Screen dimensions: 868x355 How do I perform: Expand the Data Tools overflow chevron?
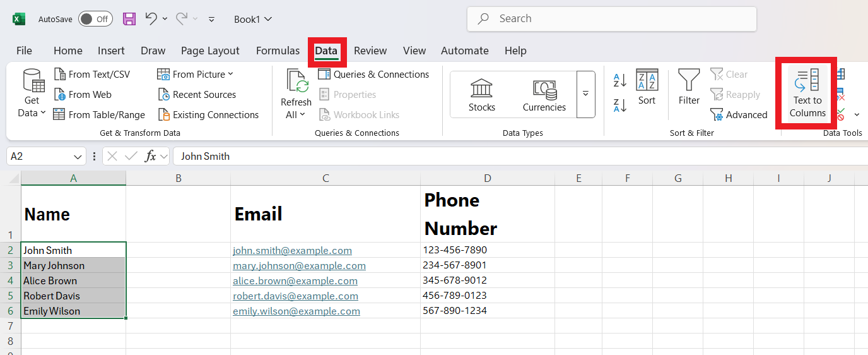click(x=857, y=115)
